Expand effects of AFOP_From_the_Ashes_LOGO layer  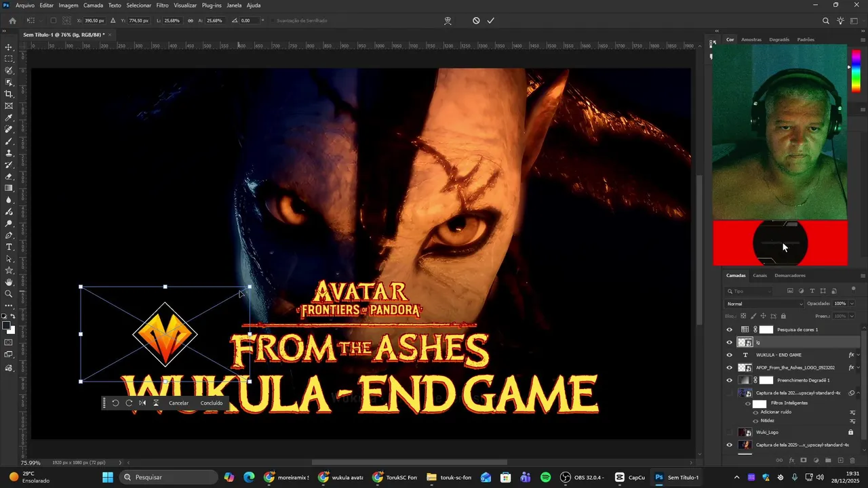click(859, 367)
